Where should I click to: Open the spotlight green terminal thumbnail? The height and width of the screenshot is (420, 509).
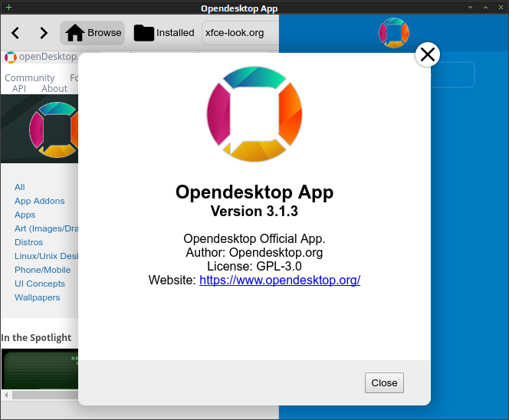coord(40,369)
